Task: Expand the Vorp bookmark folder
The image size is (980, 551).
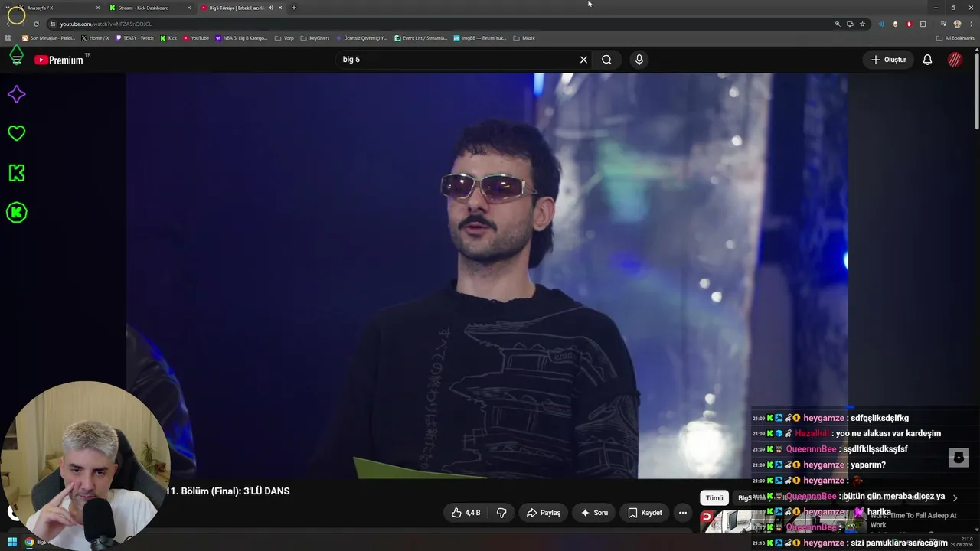Action: [284, 37]
